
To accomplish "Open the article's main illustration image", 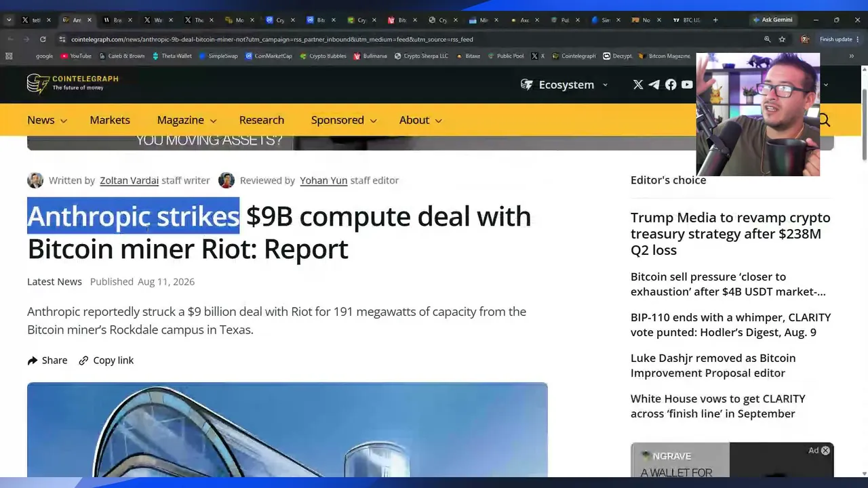I will [x=288, y=430].
